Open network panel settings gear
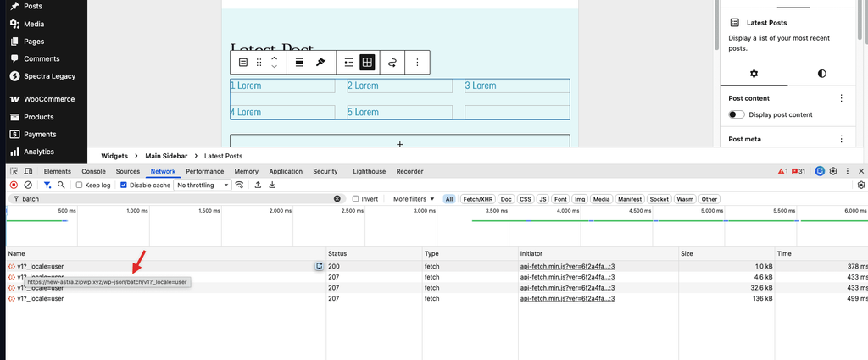Image resolution: width=868 pixels, height=360 pixels. click(861, 186)
